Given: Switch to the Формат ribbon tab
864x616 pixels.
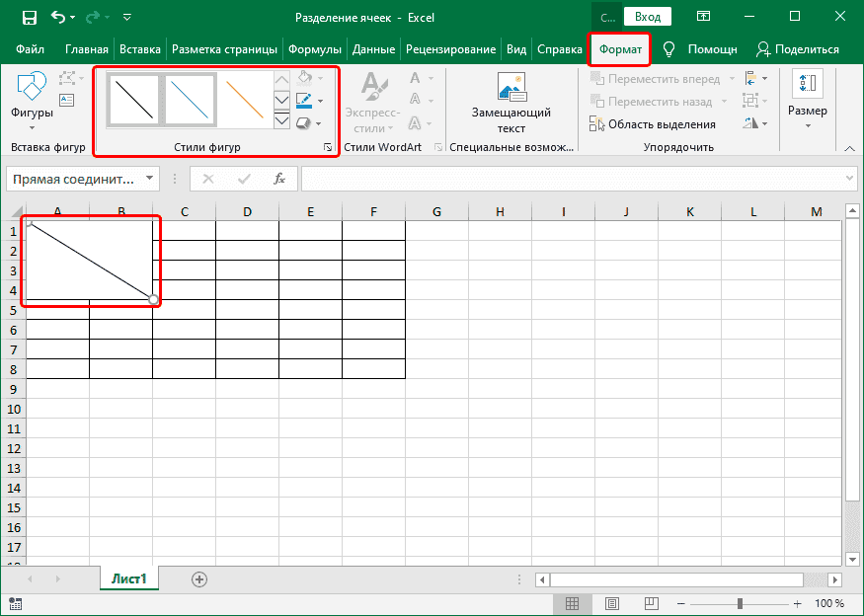Looking at the screenshot, I should [x=619, y=46].
